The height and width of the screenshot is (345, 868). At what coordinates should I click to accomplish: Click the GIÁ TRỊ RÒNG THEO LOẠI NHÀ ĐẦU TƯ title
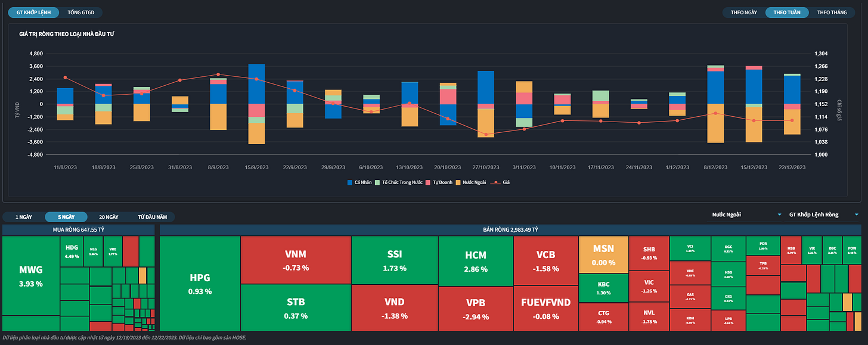[66, 34]
